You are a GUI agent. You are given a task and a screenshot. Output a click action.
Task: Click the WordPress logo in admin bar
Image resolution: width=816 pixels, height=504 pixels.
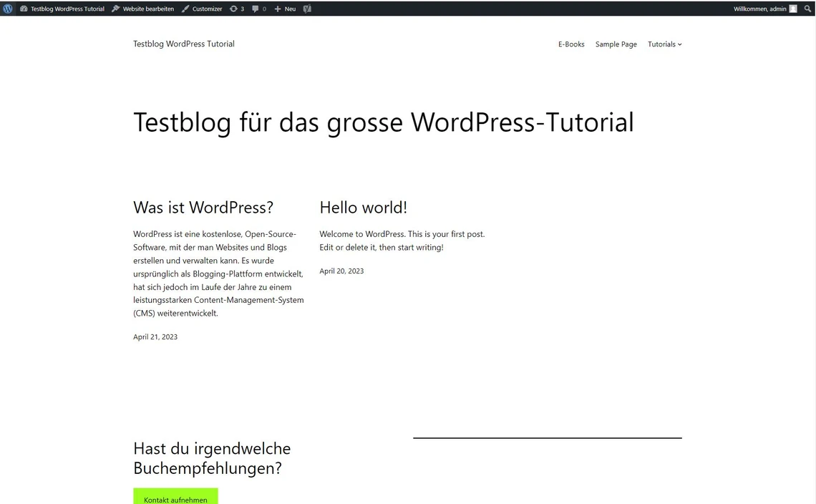[8, 9]
